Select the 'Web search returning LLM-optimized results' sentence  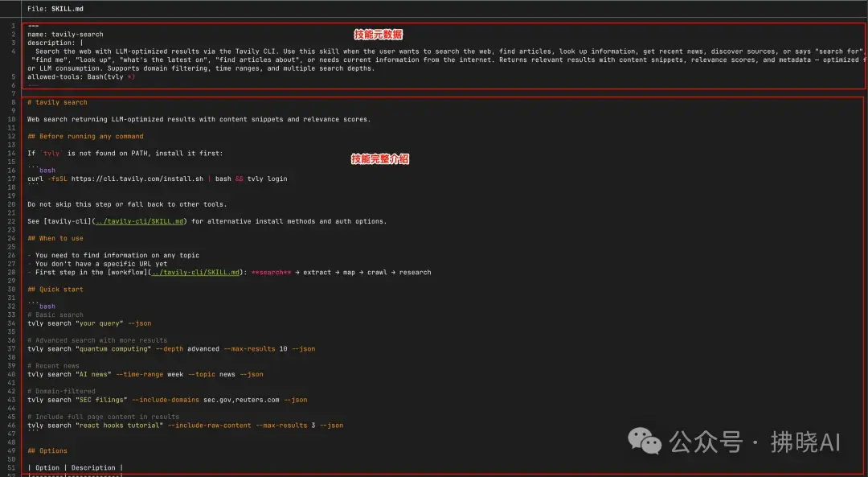pyautogui.click(x=199, y=119)
